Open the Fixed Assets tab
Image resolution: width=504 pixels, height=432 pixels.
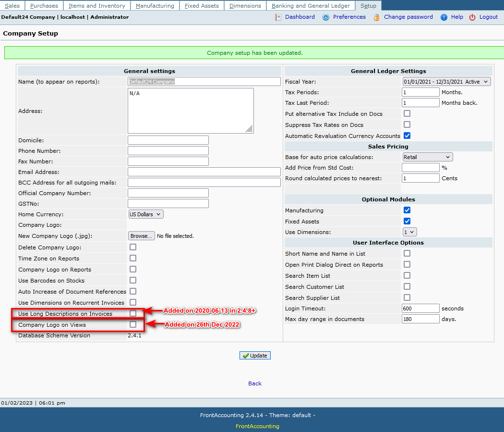click(202, 6)
